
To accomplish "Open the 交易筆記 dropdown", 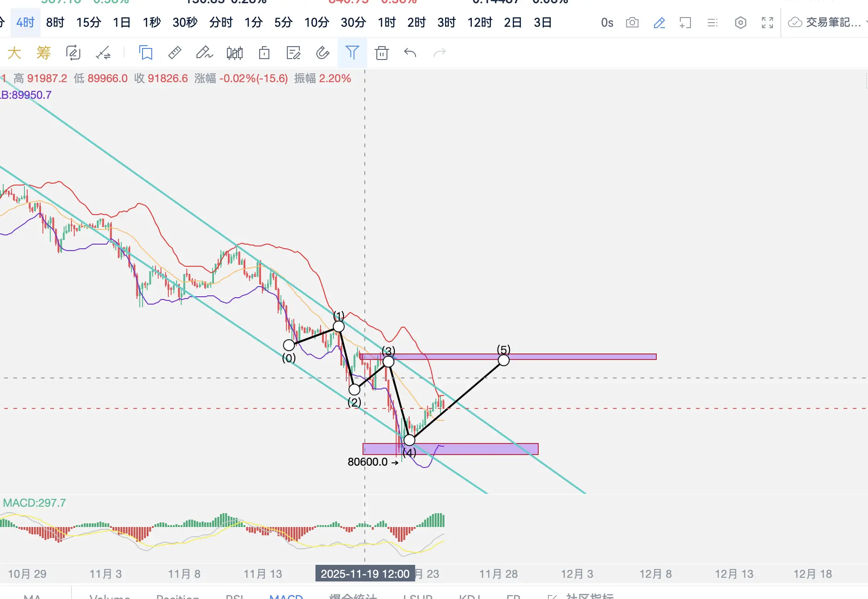I will 833,23.
